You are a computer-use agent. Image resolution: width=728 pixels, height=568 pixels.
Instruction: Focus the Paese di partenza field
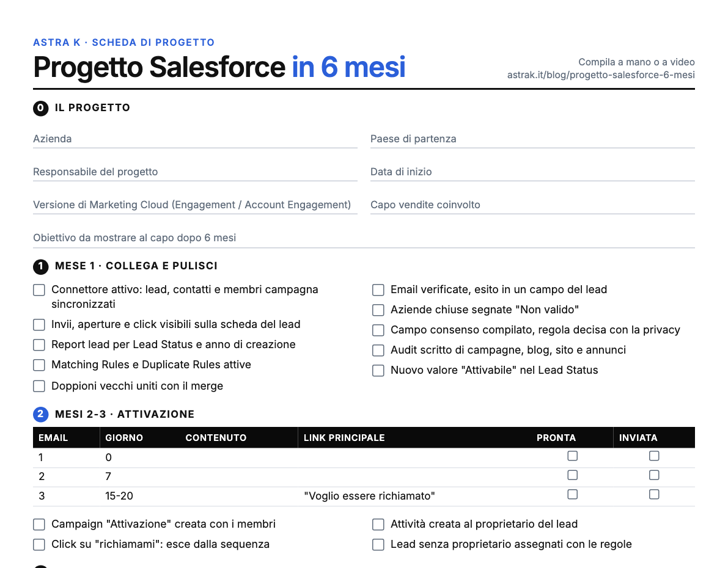coord(532,139)
